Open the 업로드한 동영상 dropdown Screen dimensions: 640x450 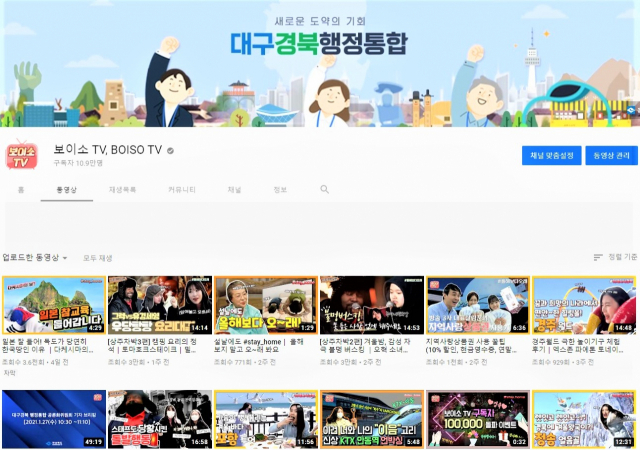pos(35,257)
